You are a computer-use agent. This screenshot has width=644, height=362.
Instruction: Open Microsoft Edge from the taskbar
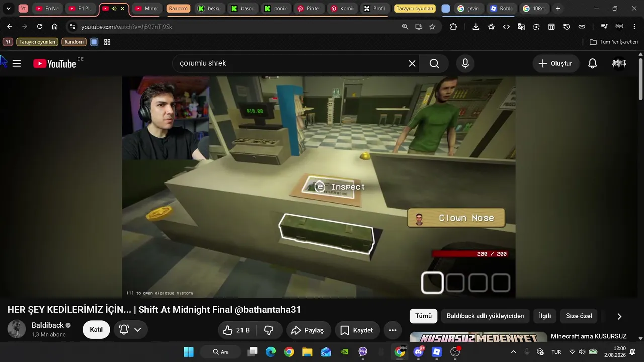point(271,352)
